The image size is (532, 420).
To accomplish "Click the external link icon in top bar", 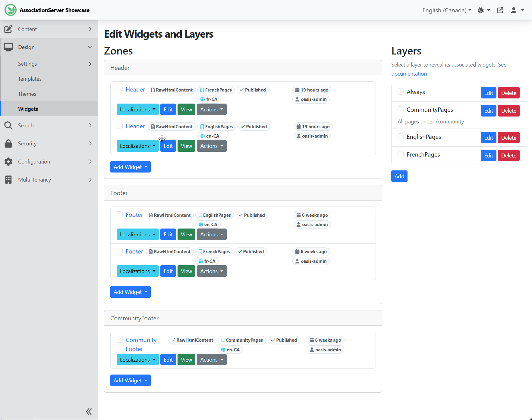I will click(x=500, y=10).
